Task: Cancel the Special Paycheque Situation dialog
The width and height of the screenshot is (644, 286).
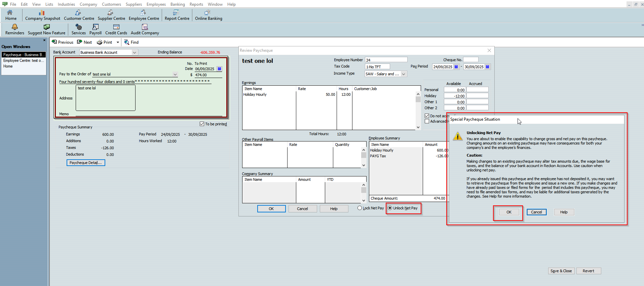Action: [x=536, y=212]
